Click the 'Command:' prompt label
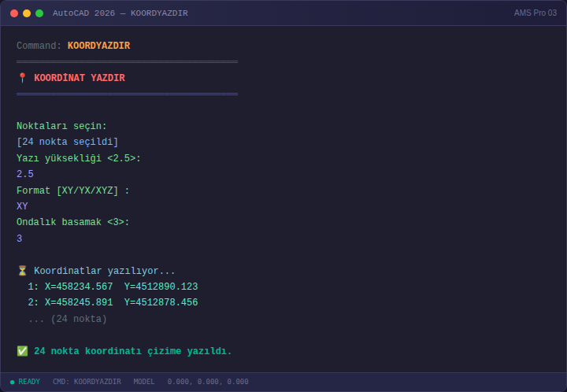The image size is (567, 392). tap(39, 46)
